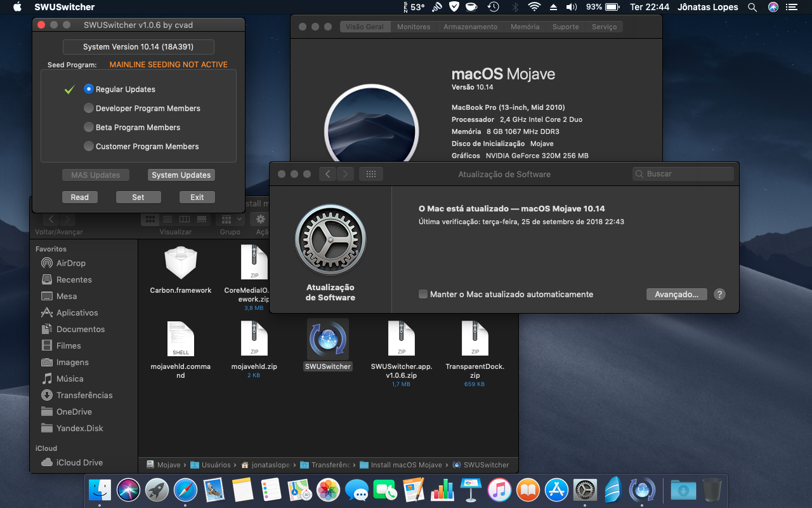Switch to Visão Geral tab
812x508 pixels.
[x=365, y=27]
